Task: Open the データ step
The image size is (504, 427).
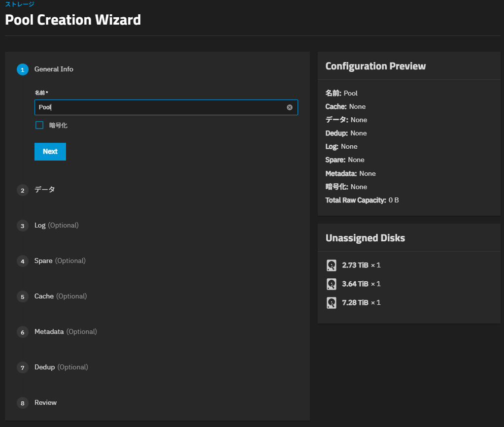Action: click(x=44, y=190)
